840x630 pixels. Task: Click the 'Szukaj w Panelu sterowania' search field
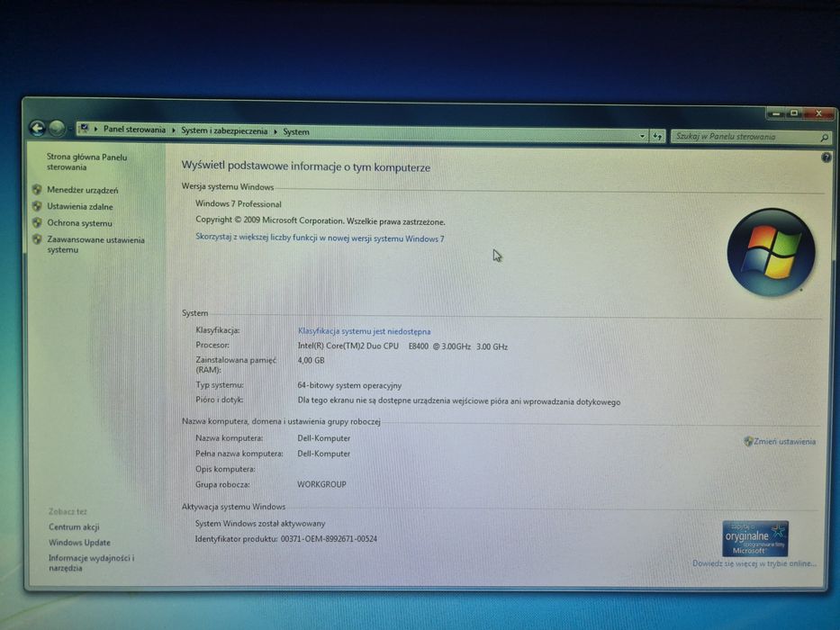click(x=751, y=137)
